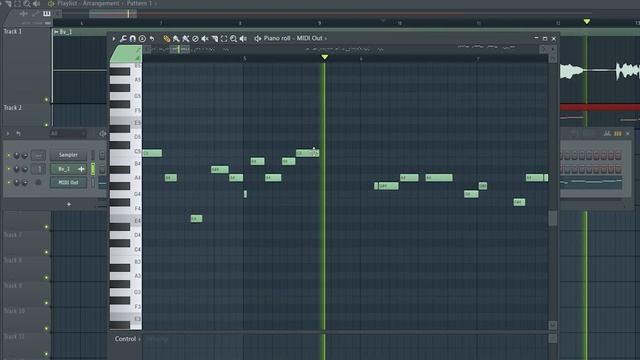
Task: Click the Bv_1 channel volume knob
Action: 24,169
